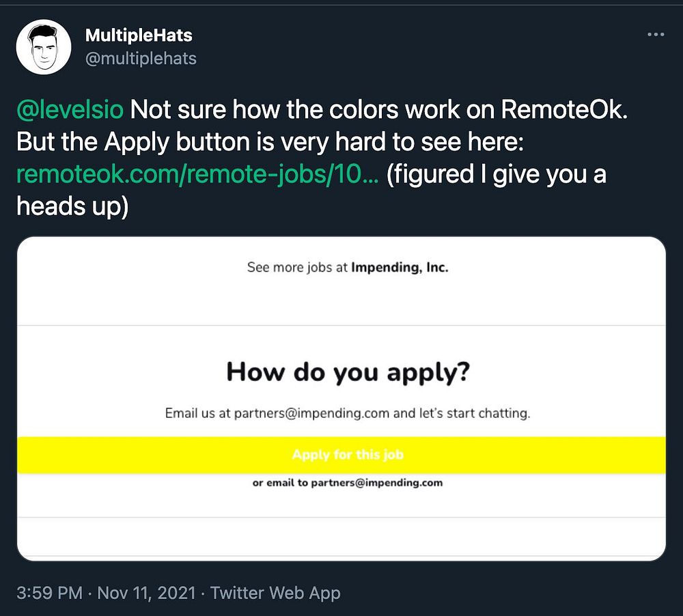Click the 'Email us at partners@impending.com' sentence
Viewport: 683px width, 616px height.
(348, 413)
